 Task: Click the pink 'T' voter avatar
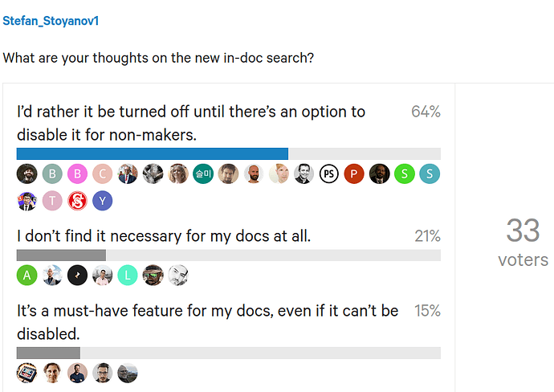[51, 201]
